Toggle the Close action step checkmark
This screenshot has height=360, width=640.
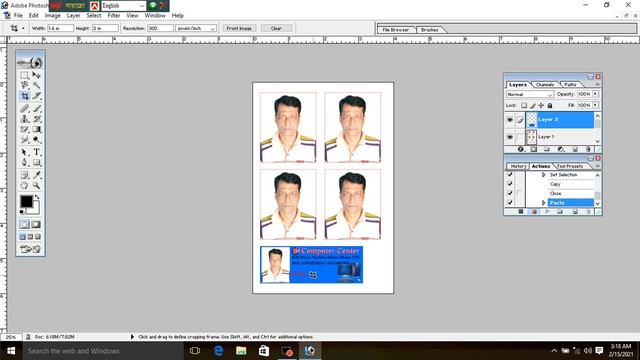(510, 193)
